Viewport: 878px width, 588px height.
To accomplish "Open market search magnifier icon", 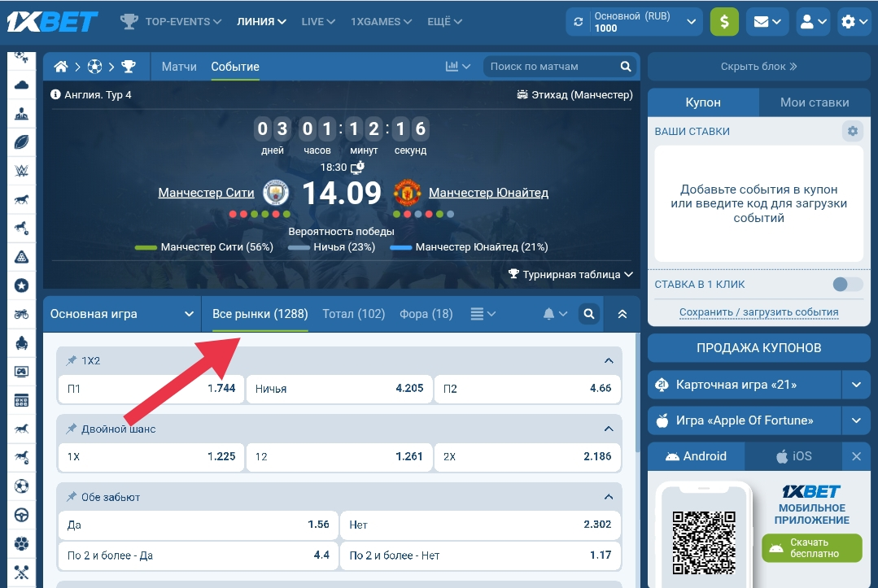I will pyautogui.click(x=589, y=314).
